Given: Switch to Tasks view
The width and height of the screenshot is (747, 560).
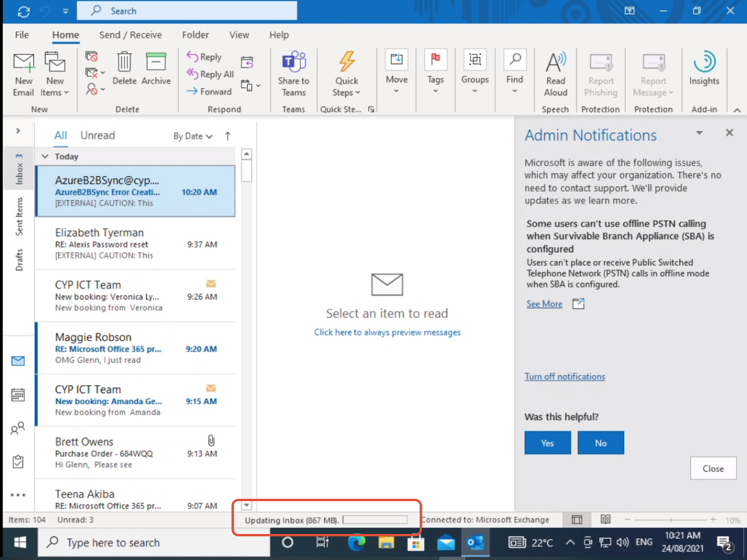Looking at the screenshot, I should 18,462.
